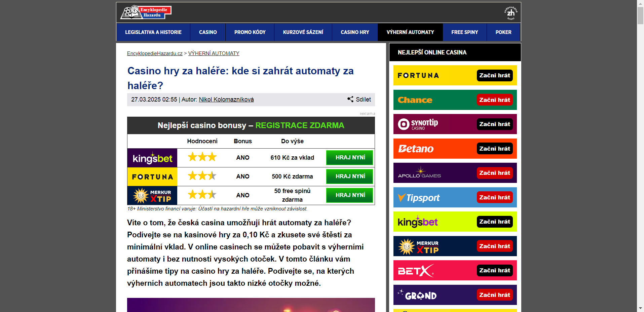The height and width of the screenshot is (312, 644).
Task: Click the Grand logo in sidebar
Action: tap(417, 295)
